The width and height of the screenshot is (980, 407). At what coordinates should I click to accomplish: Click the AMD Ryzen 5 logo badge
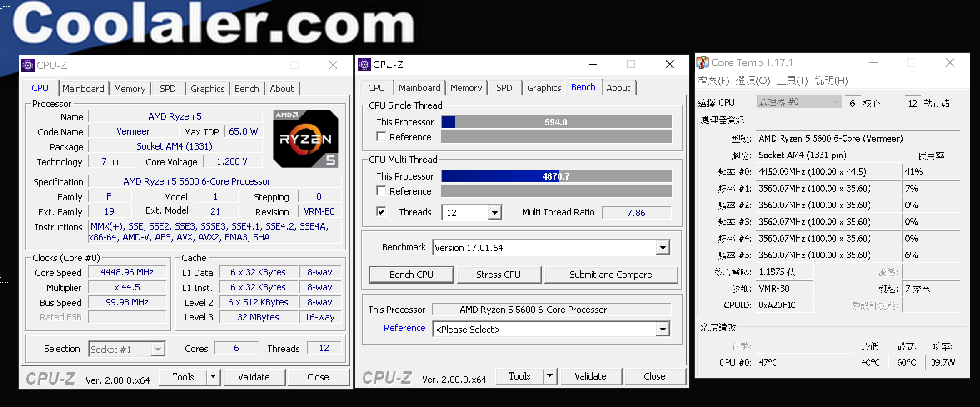[x=305, y=138]
